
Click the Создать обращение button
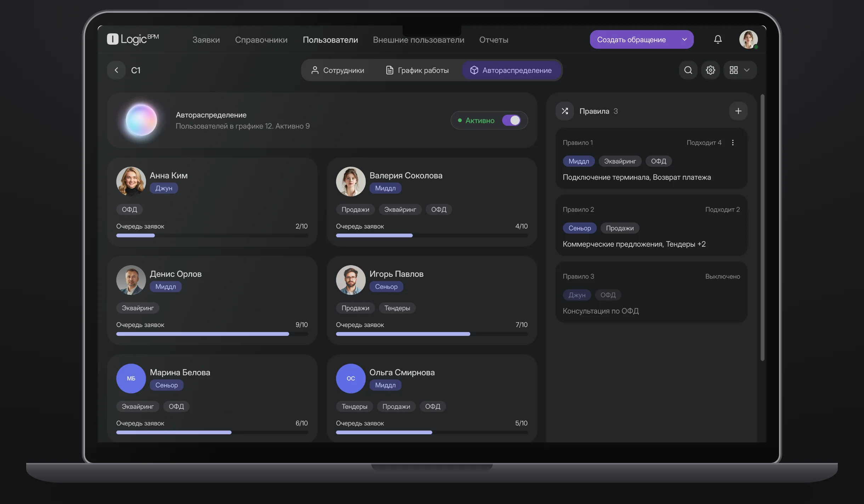[x=631, y=39]
